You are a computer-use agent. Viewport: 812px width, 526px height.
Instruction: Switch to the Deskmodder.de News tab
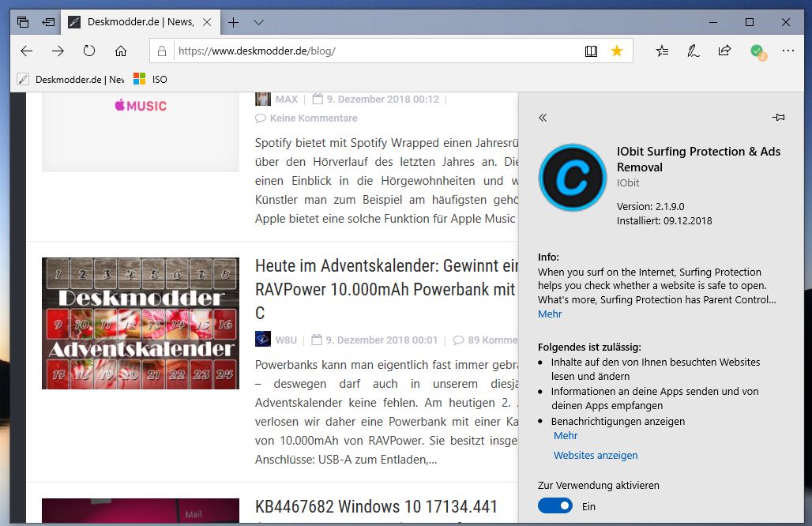coord(141,22)
